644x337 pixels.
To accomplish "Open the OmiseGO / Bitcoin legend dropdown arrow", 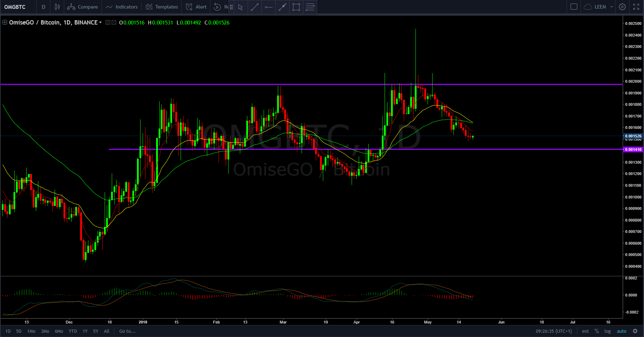I will pyautogui.click(x=100, y=22).
